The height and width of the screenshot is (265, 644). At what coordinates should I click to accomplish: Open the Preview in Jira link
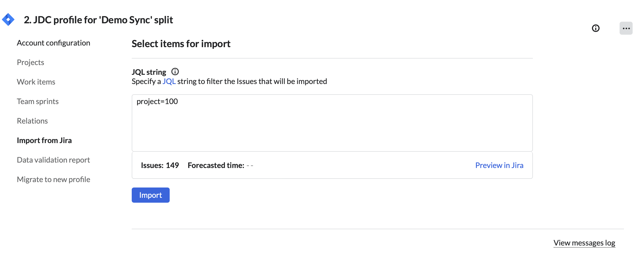click(x=499, y=165)
